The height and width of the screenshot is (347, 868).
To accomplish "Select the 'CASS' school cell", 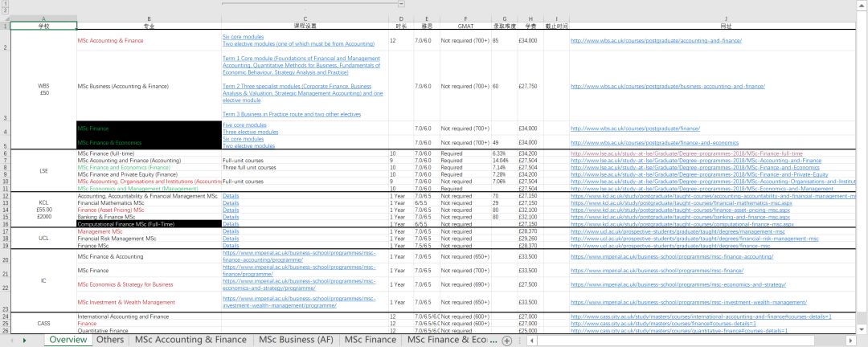I will coord(43,323).
